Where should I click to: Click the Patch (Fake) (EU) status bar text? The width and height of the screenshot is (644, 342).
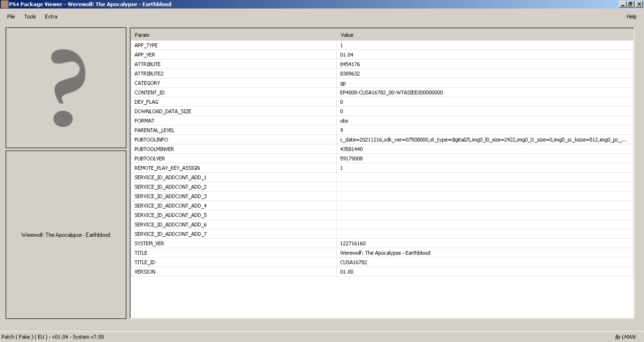click(52, 337)
